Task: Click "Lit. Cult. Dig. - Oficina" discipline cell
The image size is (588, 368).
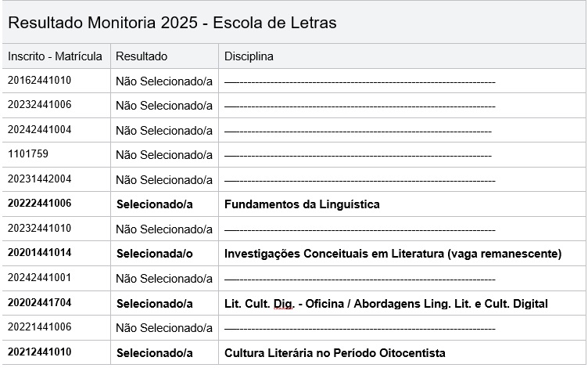Action: click(385, 304)
